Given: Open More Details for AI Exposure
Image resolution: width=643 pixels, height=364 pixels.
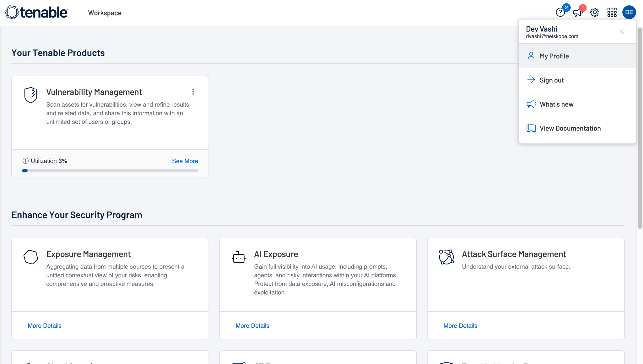Looking at the screenshot, I should [252, 326].
